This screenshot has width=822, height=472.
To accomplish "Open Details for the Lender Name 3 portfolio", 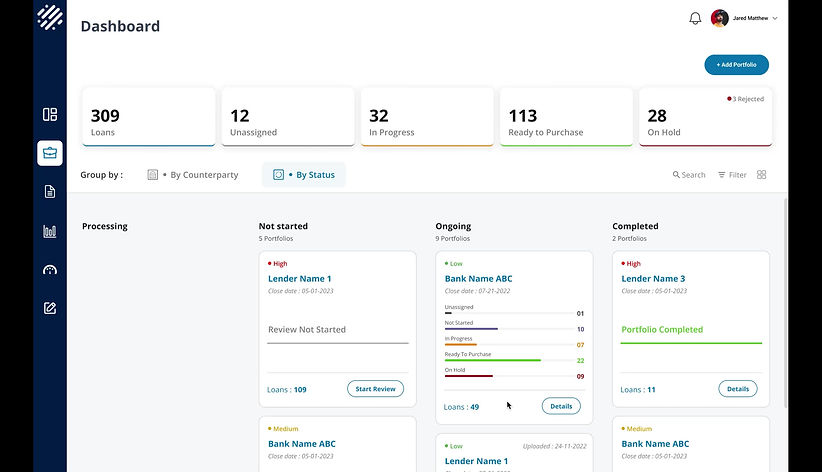I will click(x=738, y=389).
